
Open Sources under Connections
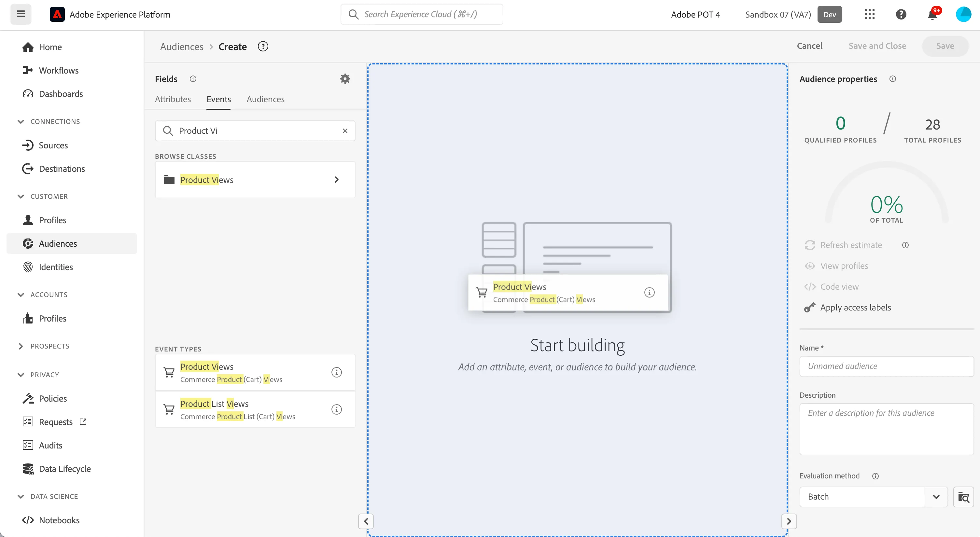[53, 145]
